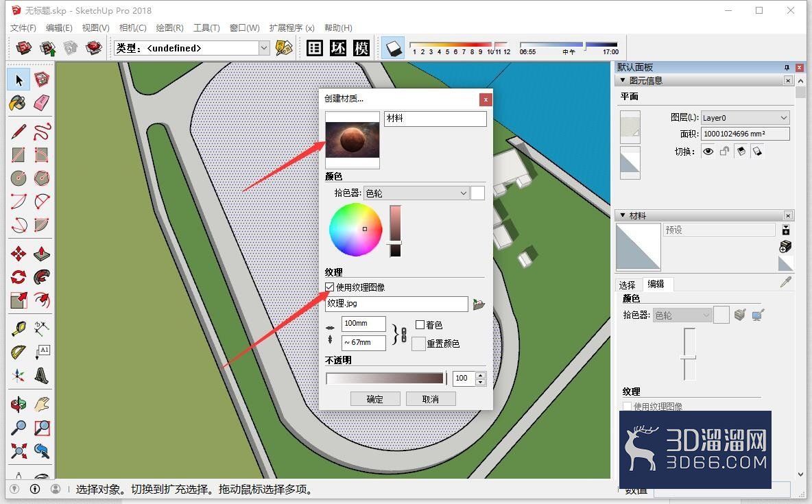This screenshot has height=504, width=812.
Task: Check 使用纹理图像 in the tray panel
Action: pos(627,407)
